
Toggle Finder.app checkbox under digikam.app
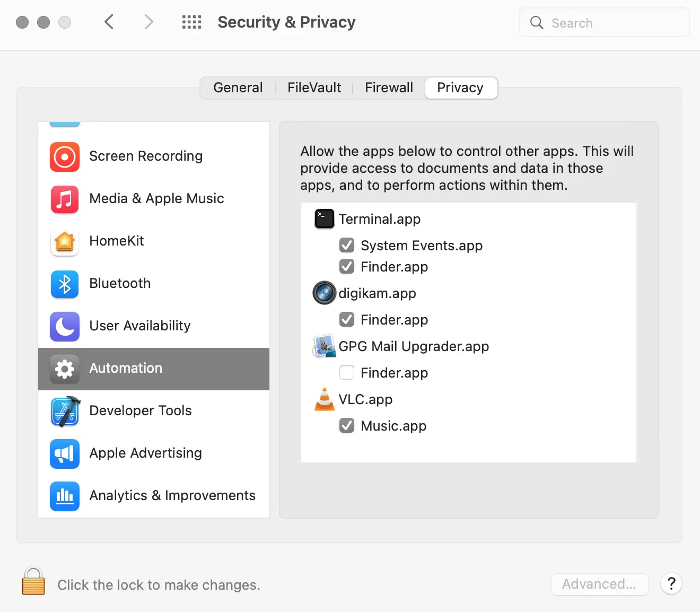(347, 319)
